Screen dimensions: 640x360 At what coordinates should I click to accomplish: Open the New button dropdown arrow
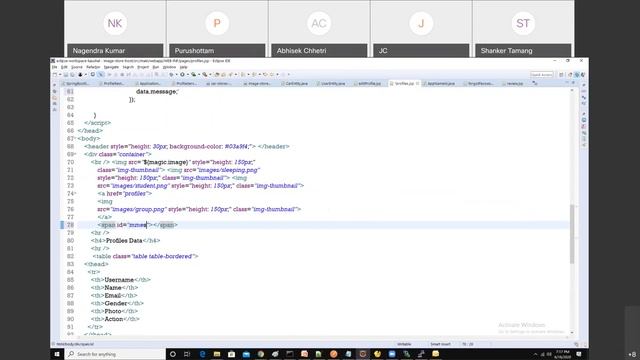coord(60,75)
